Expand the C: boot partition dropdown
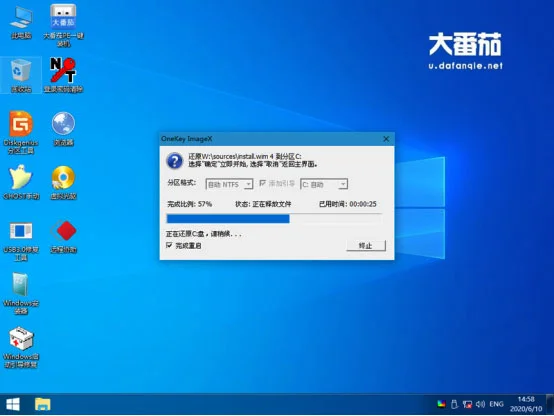Image resolution: width=554 pixels, height=416 pixels. coord(324,184)
